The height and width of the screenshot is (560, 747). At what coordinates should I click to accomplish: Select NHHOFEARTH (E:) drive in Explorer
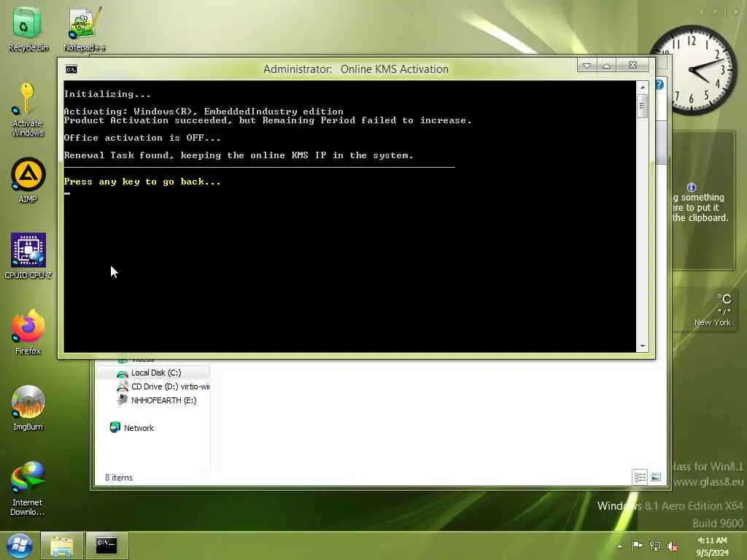pos(156,400)
